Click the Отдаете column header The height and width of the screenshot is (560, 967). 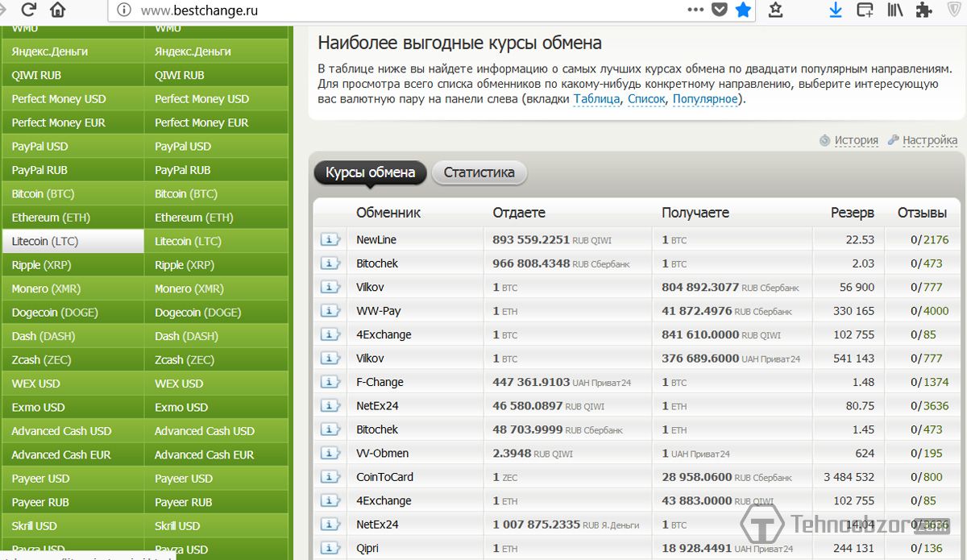[x=519, y=213]
